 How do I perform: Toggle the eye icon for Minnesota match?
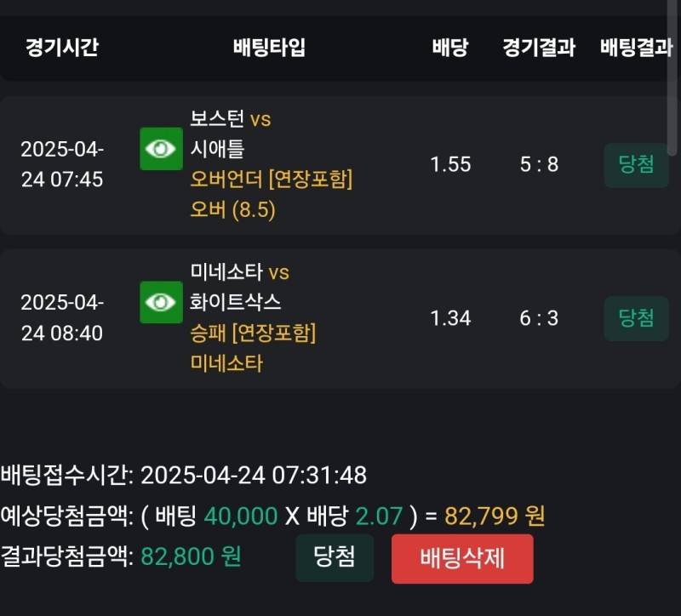[x=161, y=302]
